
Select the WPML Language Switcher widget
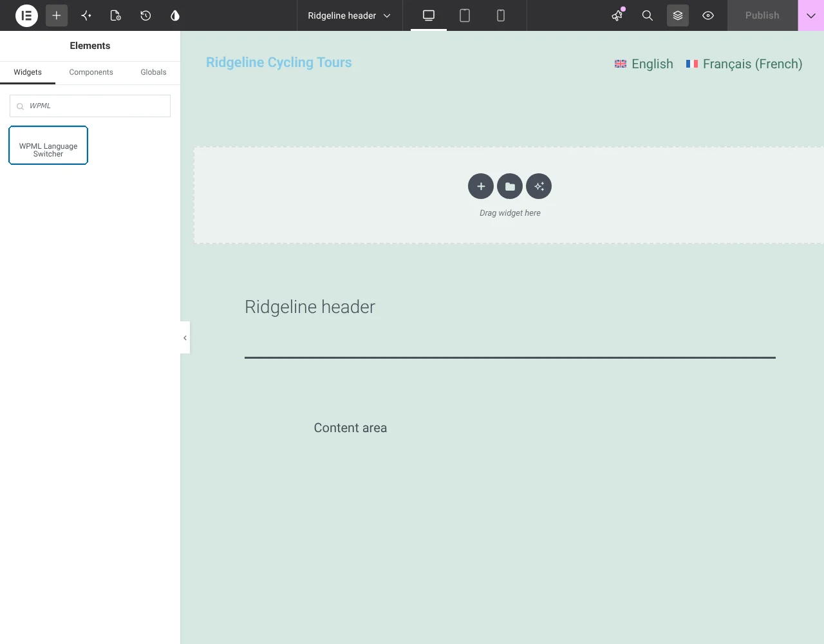click(48, 146)
